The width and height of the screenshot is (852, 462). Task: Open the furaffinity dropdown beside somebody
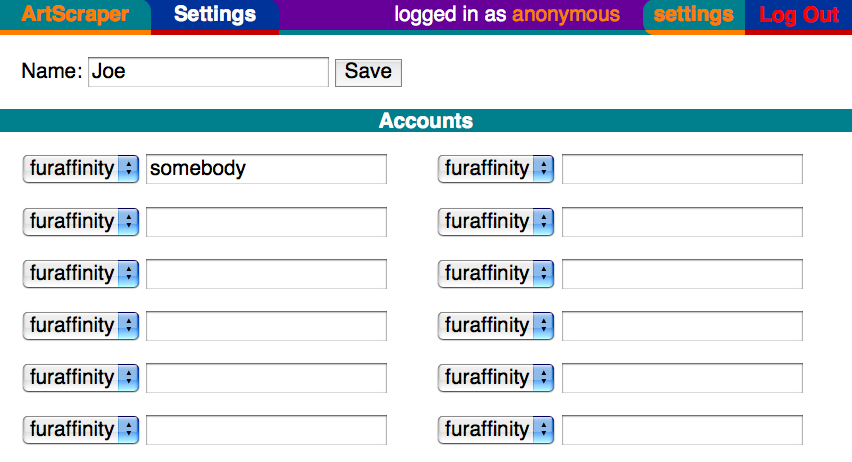[80, 168]
